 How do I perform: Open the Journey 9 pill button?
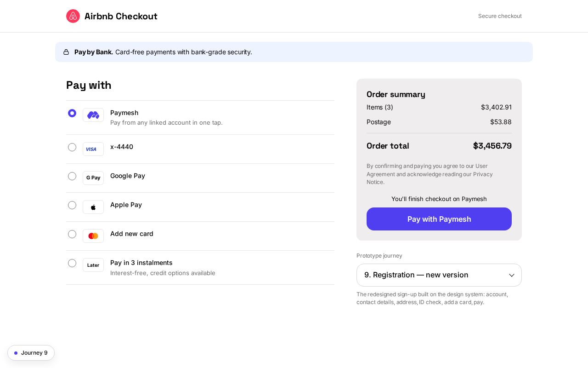[x=31, y=353]
